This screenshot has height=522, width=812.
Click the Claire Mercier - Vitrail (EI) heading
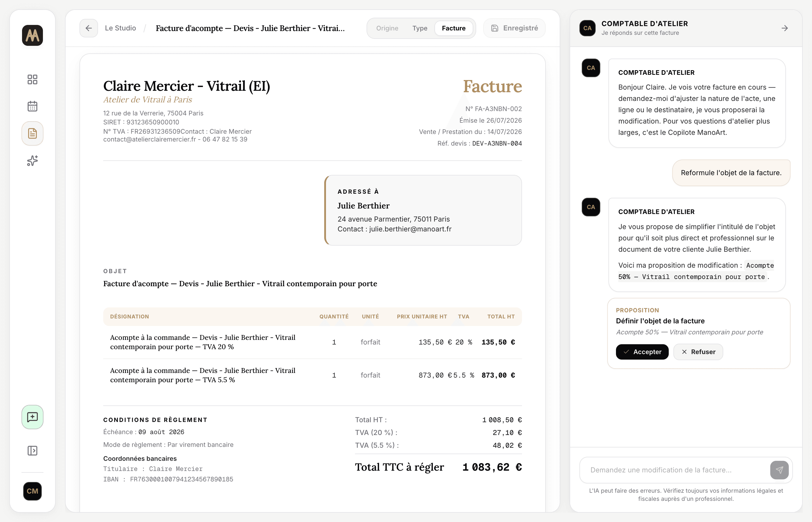pos(186,86)
